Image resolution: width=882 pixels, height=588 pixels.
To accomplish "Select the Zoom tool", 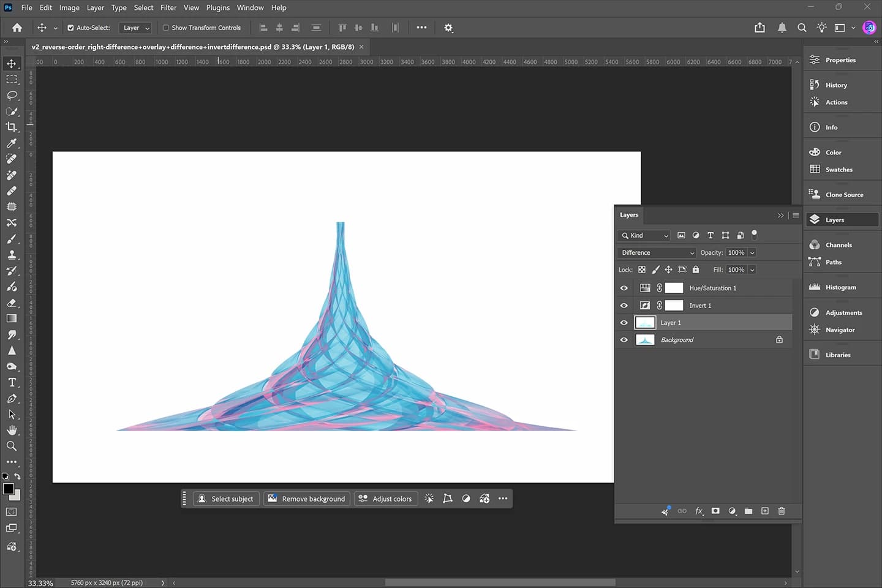I will tap(12, 446).
